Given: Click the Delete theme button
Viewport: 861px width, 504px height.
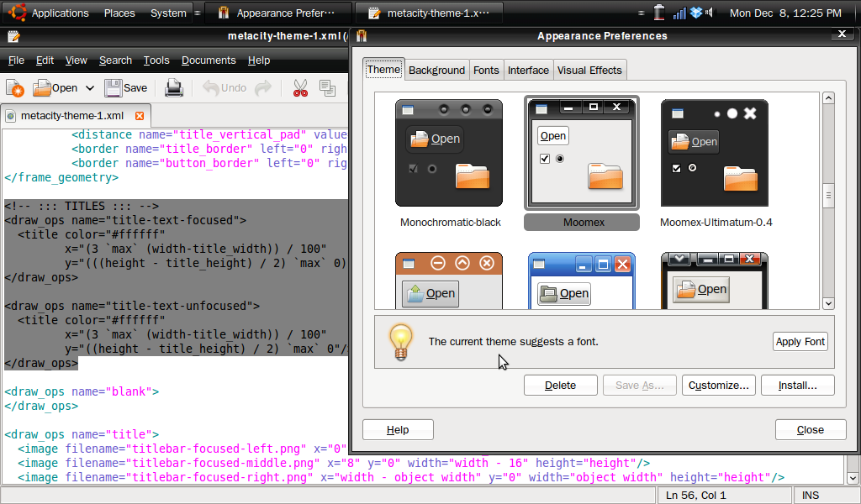Looking at the screenshot, I should click(x=561, y=385).
